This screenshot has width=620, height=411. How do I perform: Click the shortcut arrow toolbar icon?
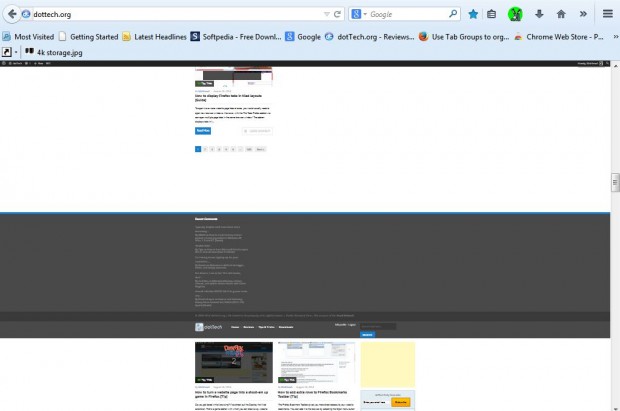[7, 52]
